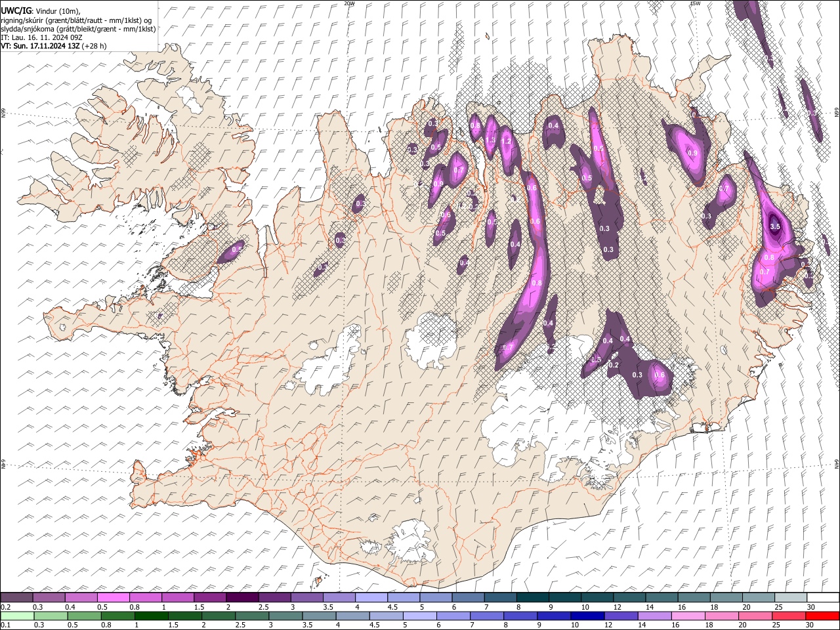
Task: Click the 0.1 tick label on the rain scale
Action: pyautogui.click(x=5, y=625)
